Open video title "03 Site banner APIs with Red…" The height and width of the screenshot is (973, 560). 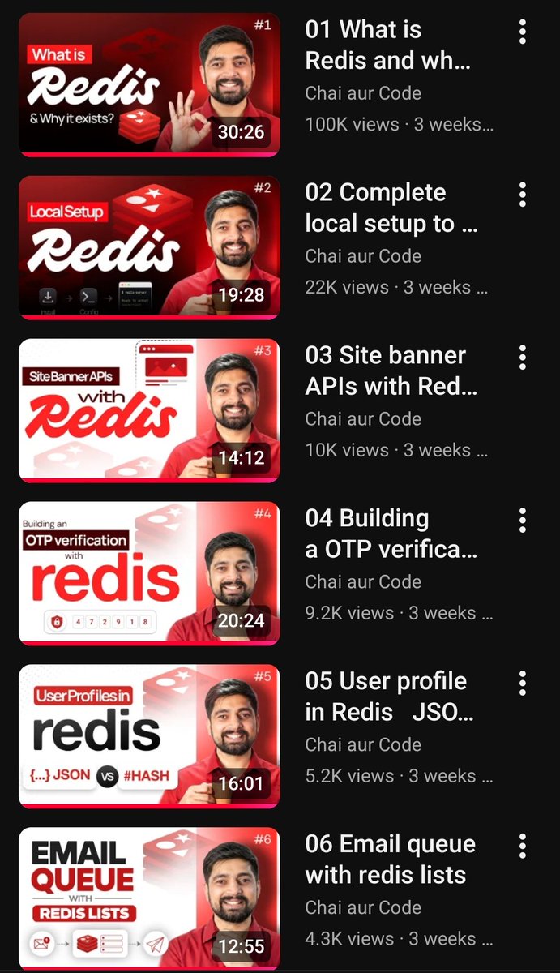coord(391,371)
